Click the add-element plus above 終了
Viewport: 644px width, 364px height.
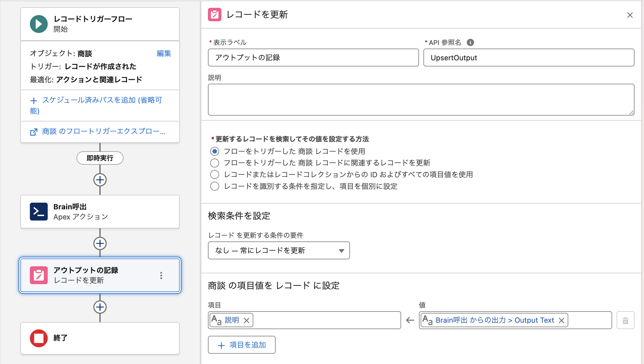click(100, 307)
